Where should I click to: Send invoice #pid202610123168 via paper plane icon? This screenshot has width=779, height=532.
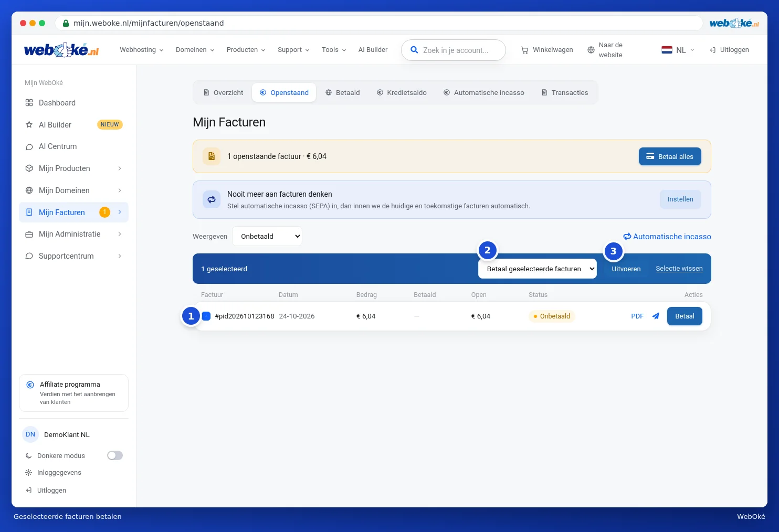tap(656, 316)
